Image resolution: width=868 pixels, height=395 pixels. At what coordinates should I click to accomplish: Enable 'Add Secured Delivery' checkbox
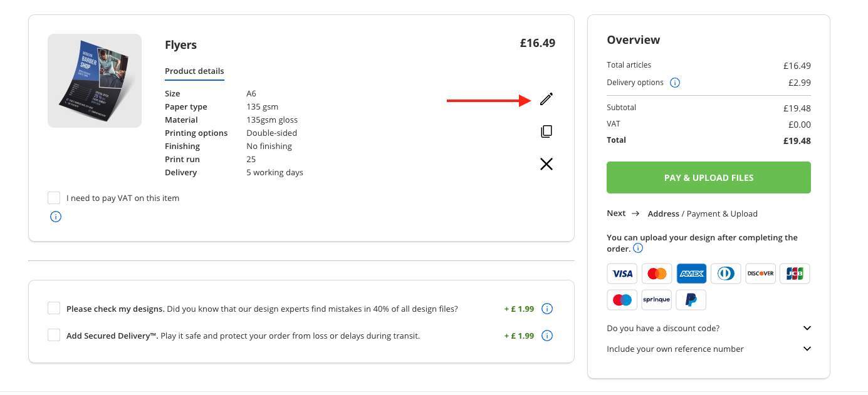pyautogui.click(x=54, y=335)
